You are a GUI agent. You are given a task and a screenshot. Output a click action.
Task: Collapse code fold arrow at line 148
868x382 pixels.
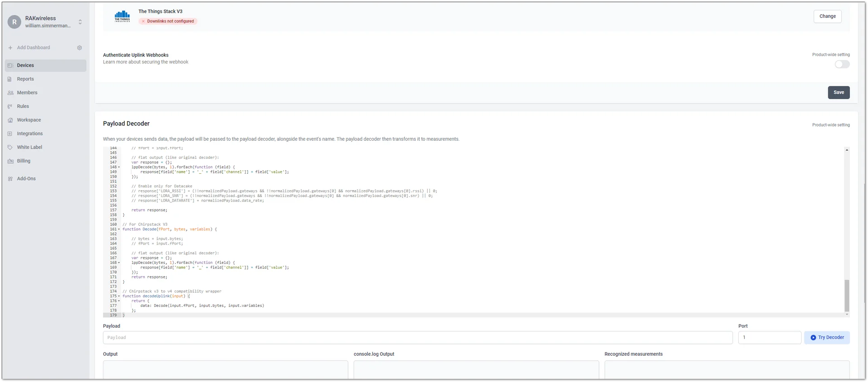(119, 167)
